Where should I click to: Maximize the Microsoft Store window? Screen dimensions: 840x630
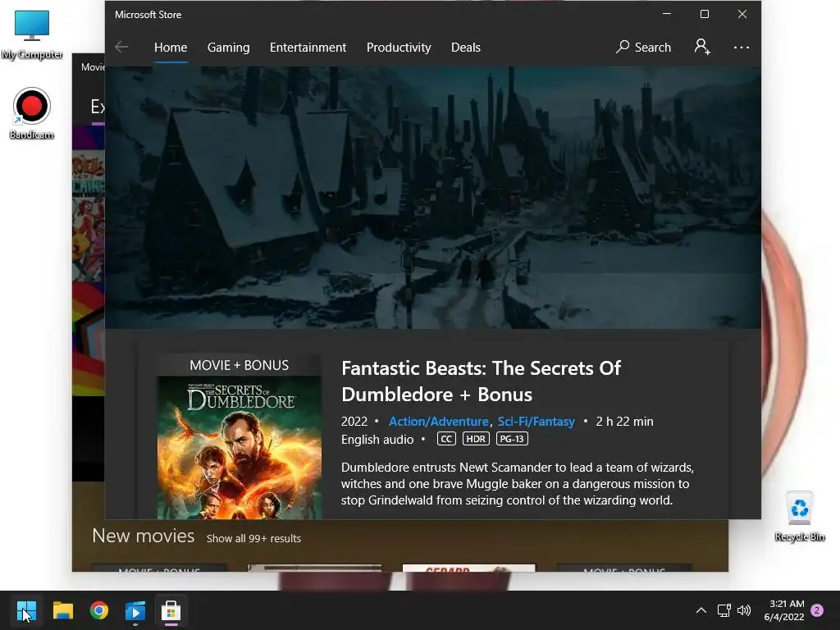coord(705,14)
